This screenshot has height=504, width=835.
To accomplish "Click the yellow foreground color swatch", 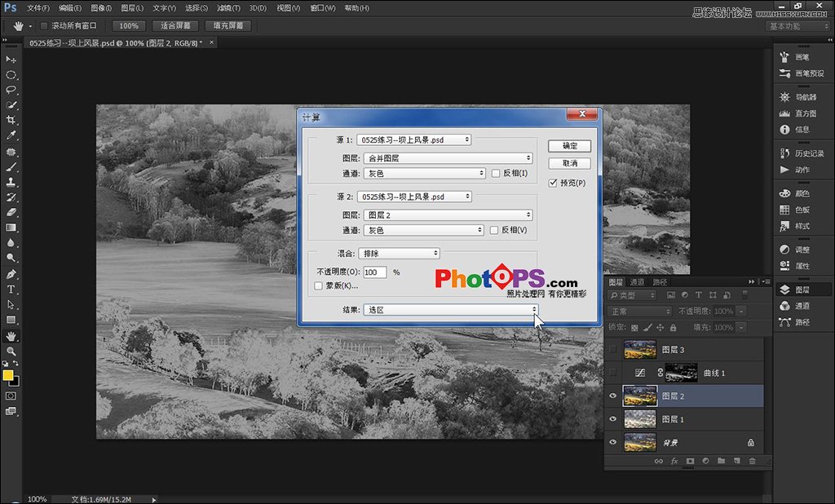I will 8,375.
